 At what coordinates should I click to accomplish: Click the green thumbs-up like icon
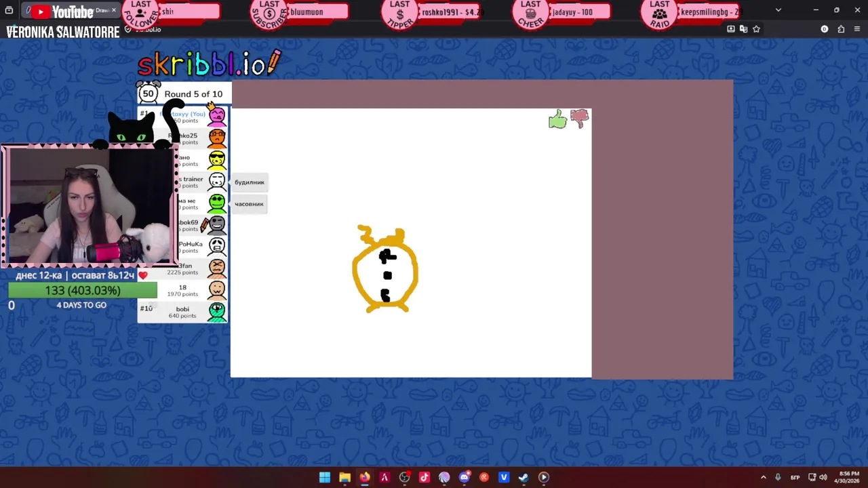coord(557,120)
